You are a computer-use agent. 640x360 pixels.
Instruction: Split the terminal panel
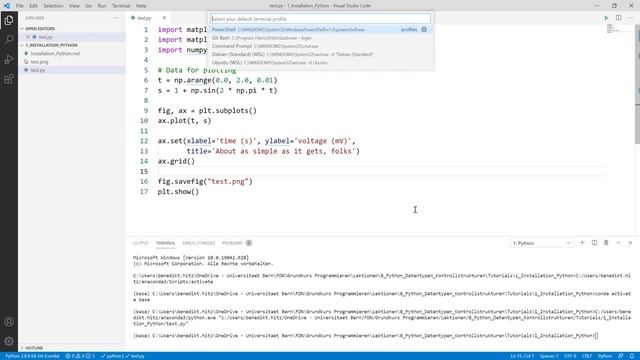594,243
